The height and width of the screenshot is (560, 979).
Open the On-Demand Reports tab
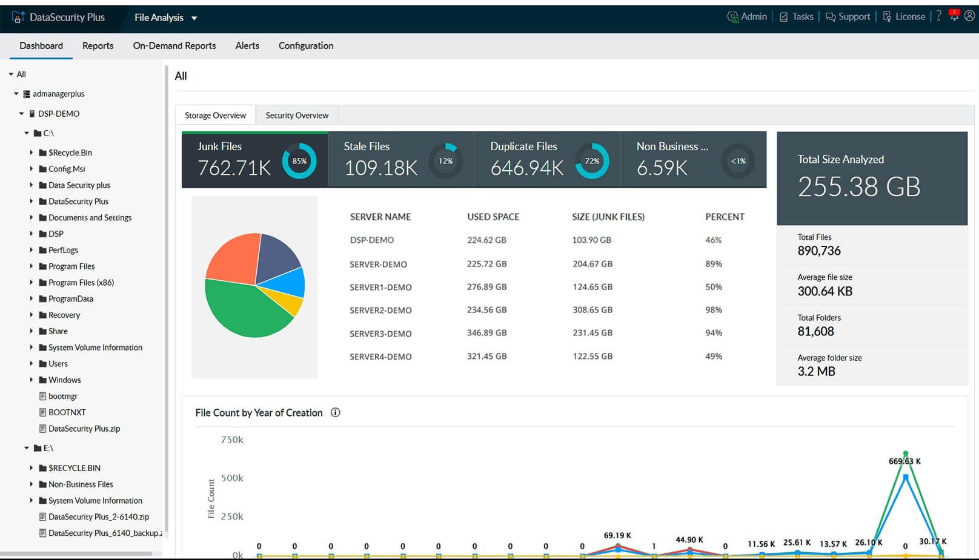coord(174,46)
